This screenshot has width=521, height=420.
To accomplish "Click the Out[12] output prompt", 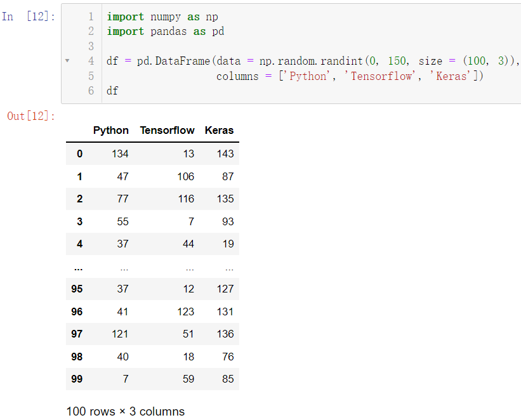I will coord(31,116).
